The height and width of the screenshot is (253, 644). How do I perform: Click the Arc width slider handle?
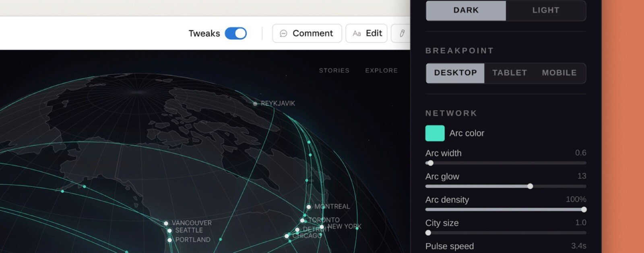(430, 163)
